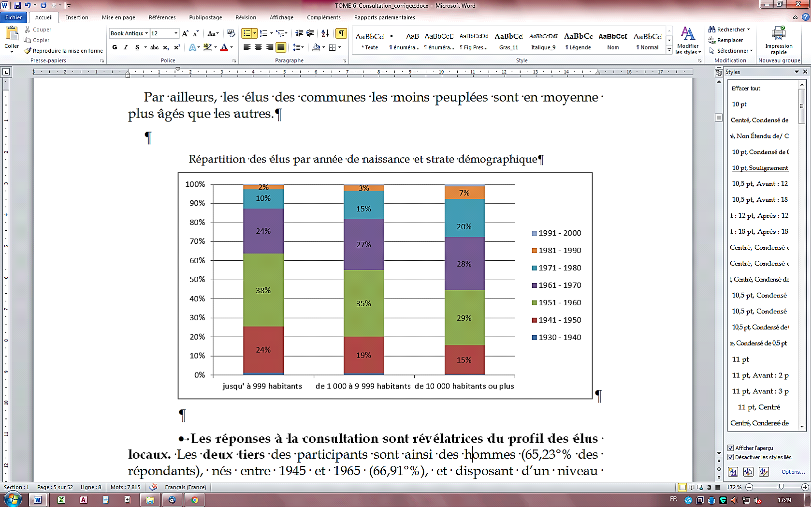The width and height of the screenshot is (812, 508).
Task: Switch to the Insertion ribbon tab
Action: (x=77, y=17)
